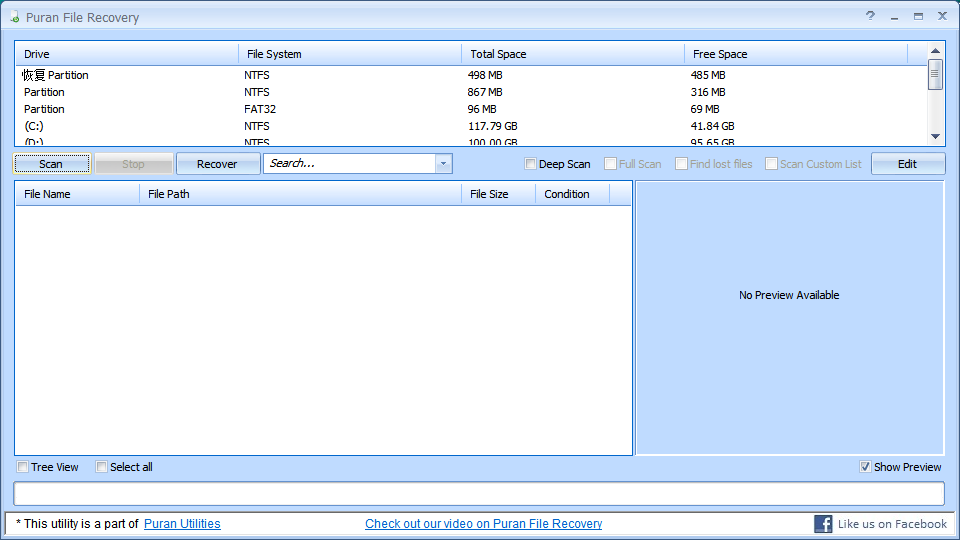This screenshot has width=960, height=540.
Task: Click the Facebook logo icon
Action: point(823,524)
